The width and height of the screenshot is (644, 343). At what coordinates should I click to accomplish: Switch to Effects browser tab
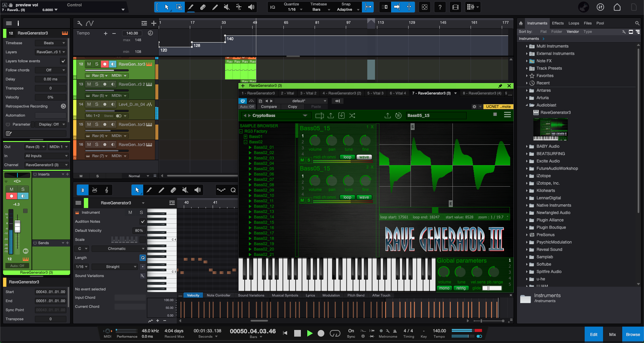pos(558,23)
